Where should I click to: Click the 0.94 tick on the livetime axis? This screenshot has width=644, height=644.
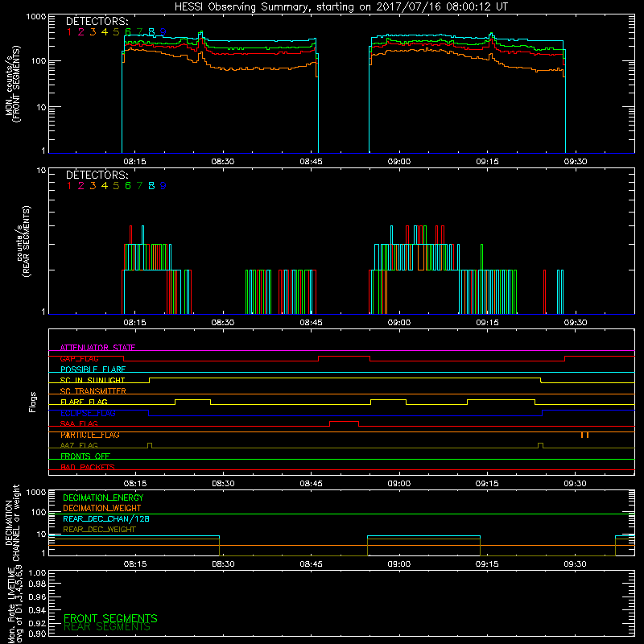38,609
